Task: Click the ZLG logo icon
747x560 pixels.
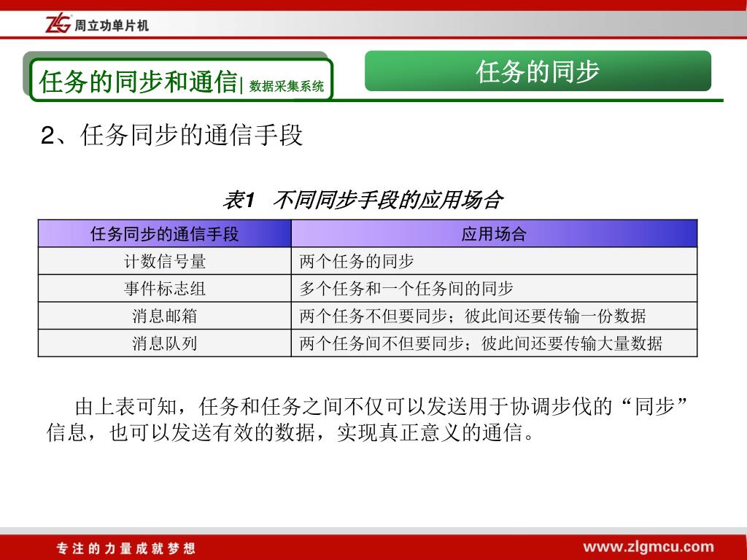Action: pos(58,24)
